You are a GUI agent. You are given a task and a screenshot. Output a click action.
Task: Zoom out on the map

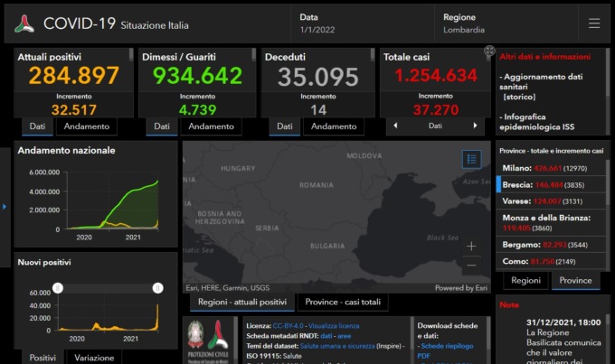pyautogui.click(x=470, y=266)
